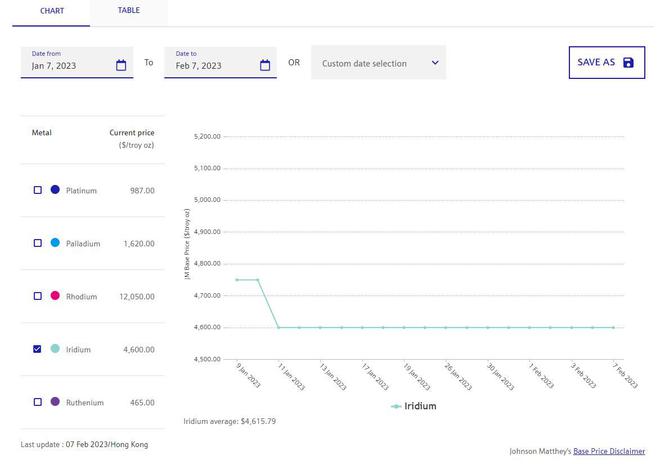The image size is (660, 464).
Task: Switch to the TABLE tab
Action: point(129,11)
